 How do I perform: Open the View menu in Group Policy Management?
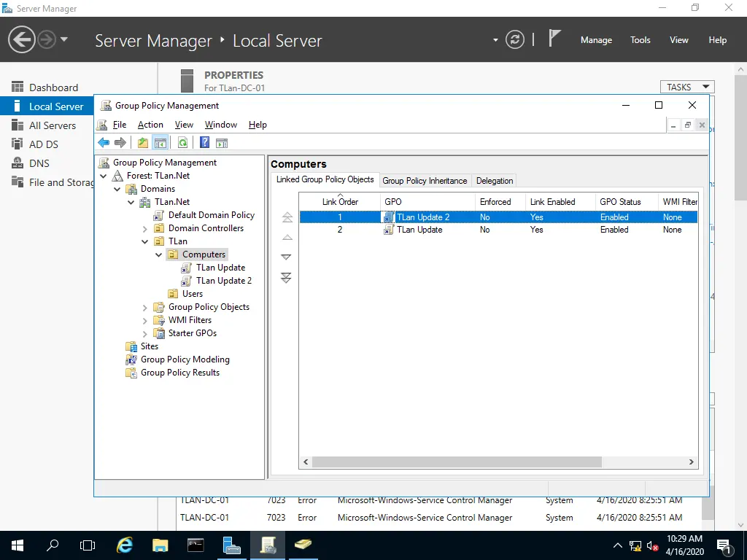184,125
